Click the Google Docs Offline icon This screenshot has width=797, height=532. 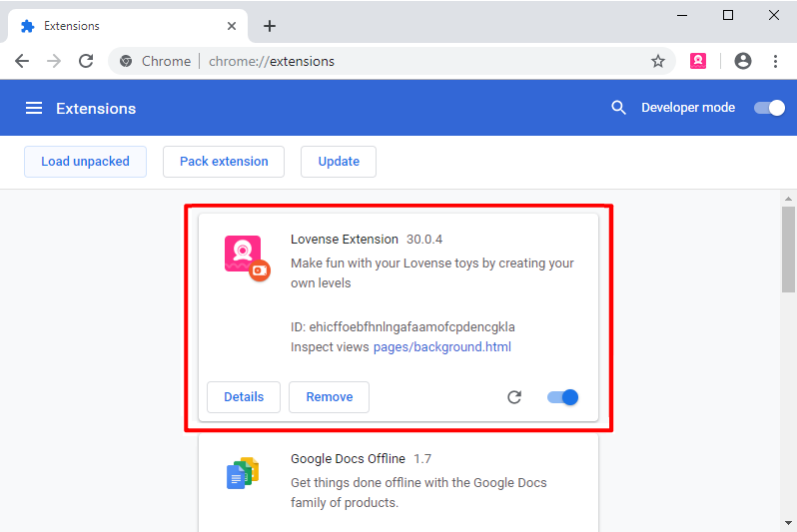pos(243,473)
